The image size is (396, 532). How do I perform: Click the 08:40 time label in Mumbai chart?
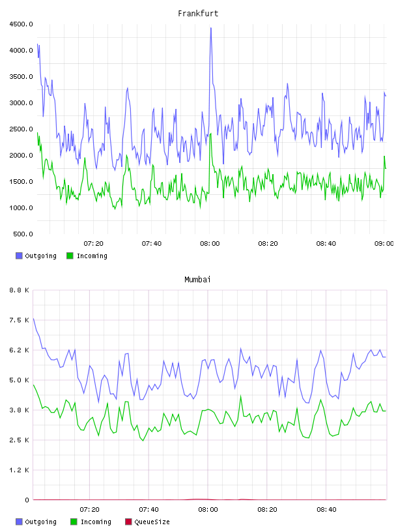pyautogui.click(x=326, y=510)
